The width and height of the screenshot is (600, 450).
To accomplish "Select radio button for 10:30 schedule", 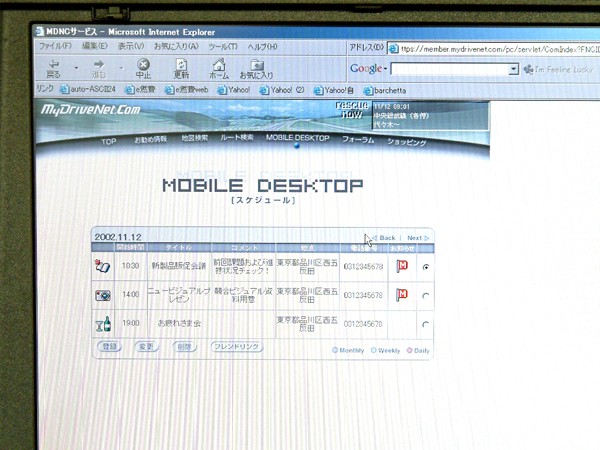I will click(426, 267).
